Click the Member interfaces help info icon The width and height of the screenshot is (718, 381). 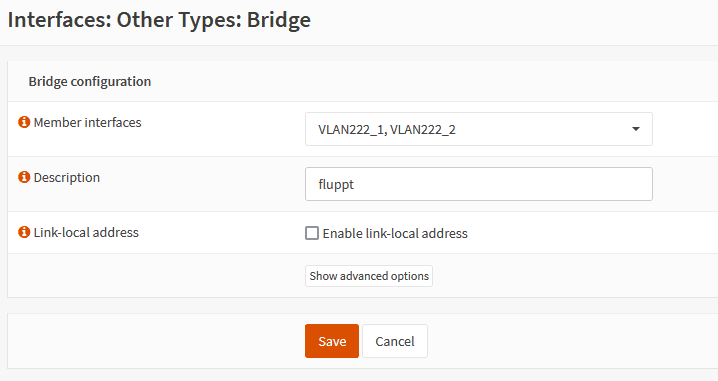(x=24, y=122)
